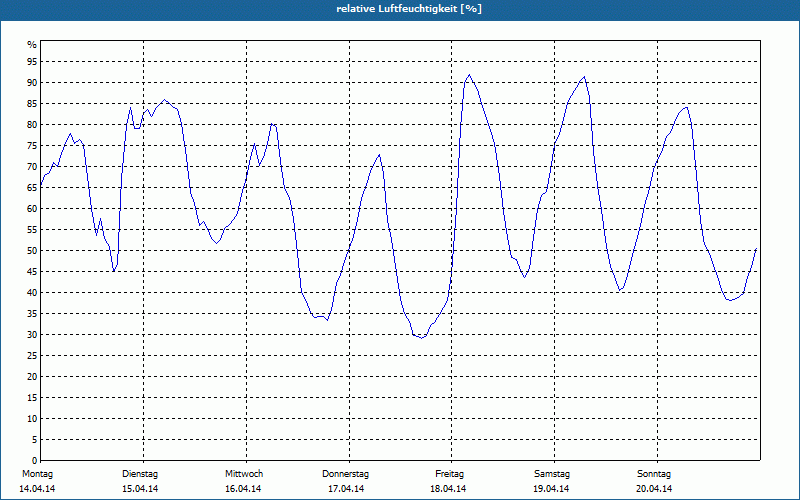The image size is (800, 500).
Task: Click the y-axis value 95
Action: tap(32, 62)
